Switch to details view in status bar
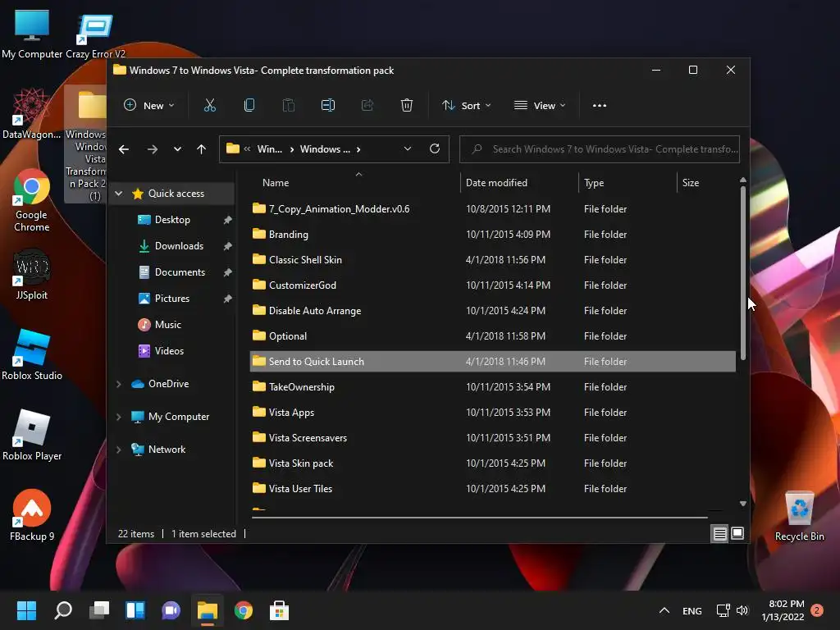The width and height of the screenshot is (840, 630). point(719,533)
